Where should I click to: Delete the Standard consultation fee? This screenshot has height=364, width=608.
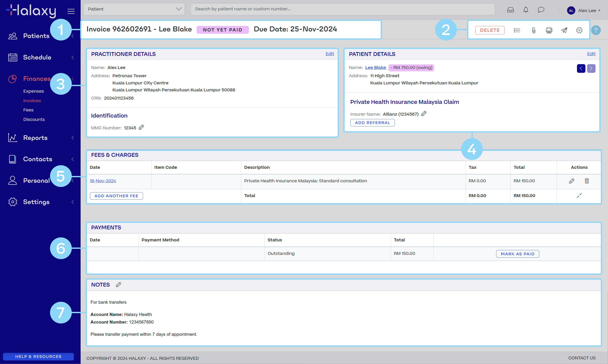click(x=587, y=181)
